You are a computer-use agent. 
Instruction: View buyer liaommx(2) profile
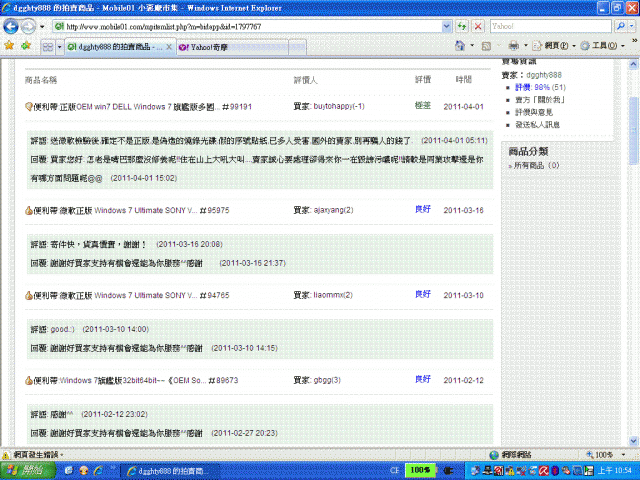coord(333,295)
